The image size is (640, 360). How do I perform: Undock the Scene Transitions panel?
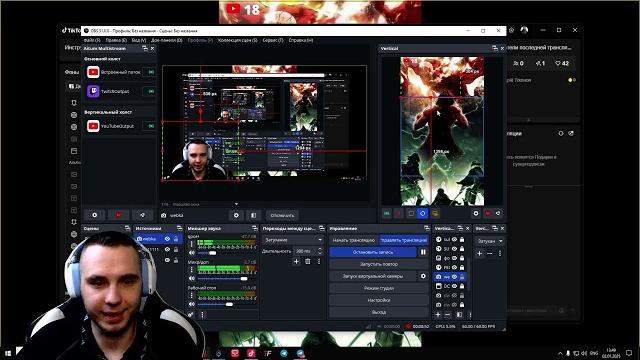(321, 228)
